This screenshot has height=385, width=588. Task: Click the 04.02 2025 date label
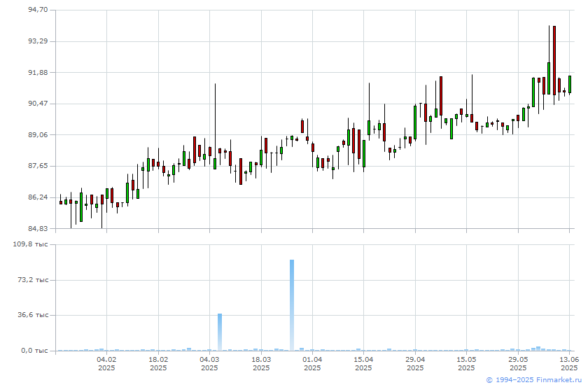point(106,363)
